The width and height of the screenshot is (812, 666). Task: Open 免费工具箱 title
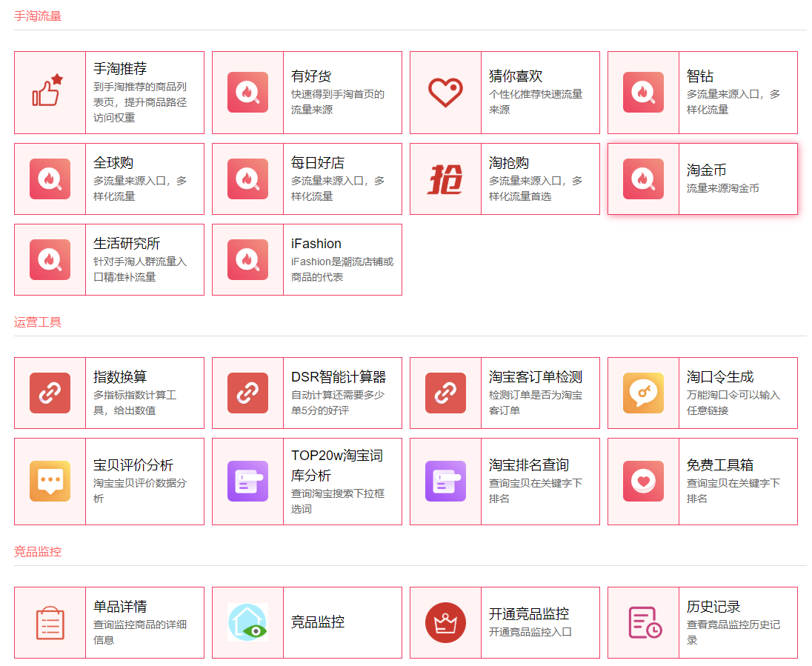(720, 465)
